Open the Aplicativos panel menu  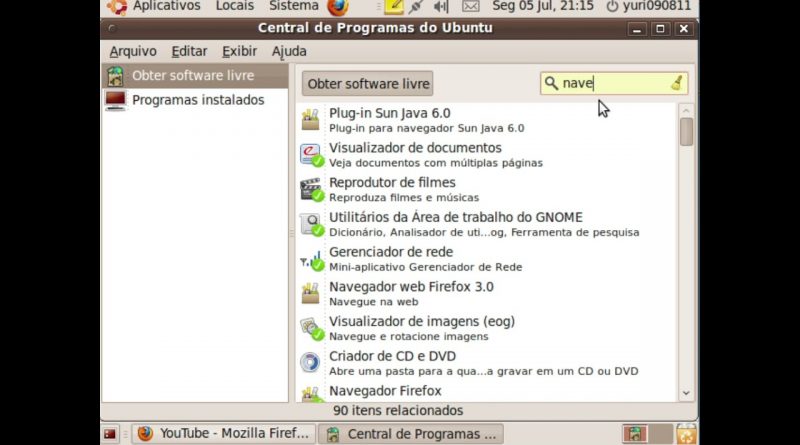pyautogui.click(x=167, y=6)
